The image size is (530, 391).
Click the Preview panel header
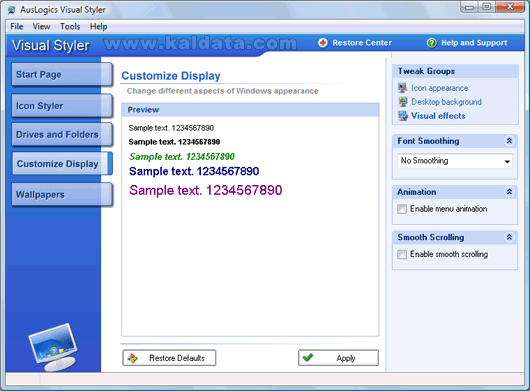pos(250,110)
